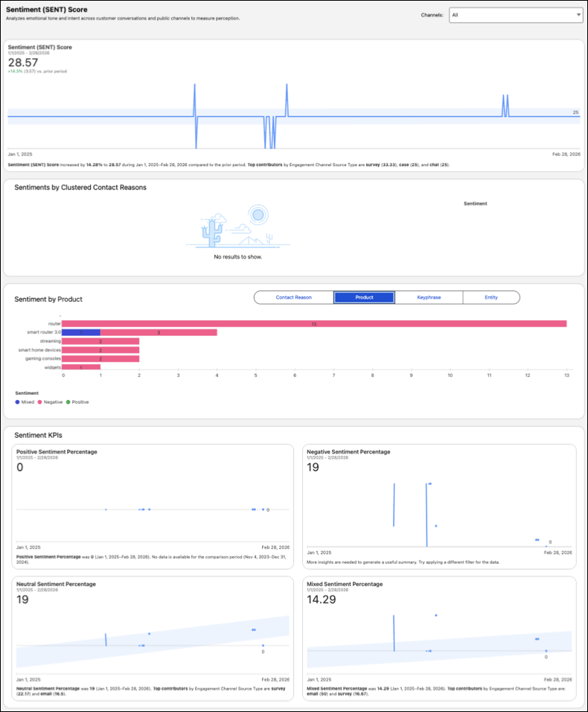Click the router negative sentiment bar
This screenshot has width=588, height=712.
(314, 324)
